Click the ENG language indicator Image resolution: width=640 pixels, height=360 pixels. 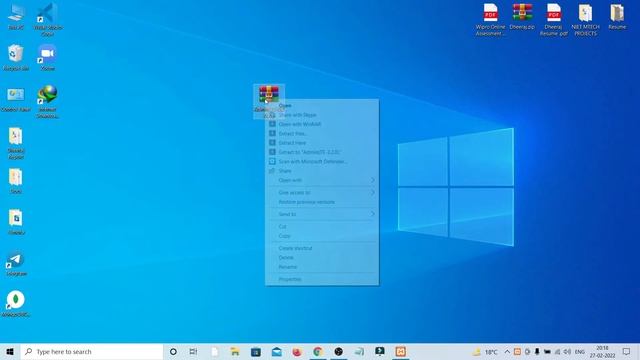[x=580, y=351]
